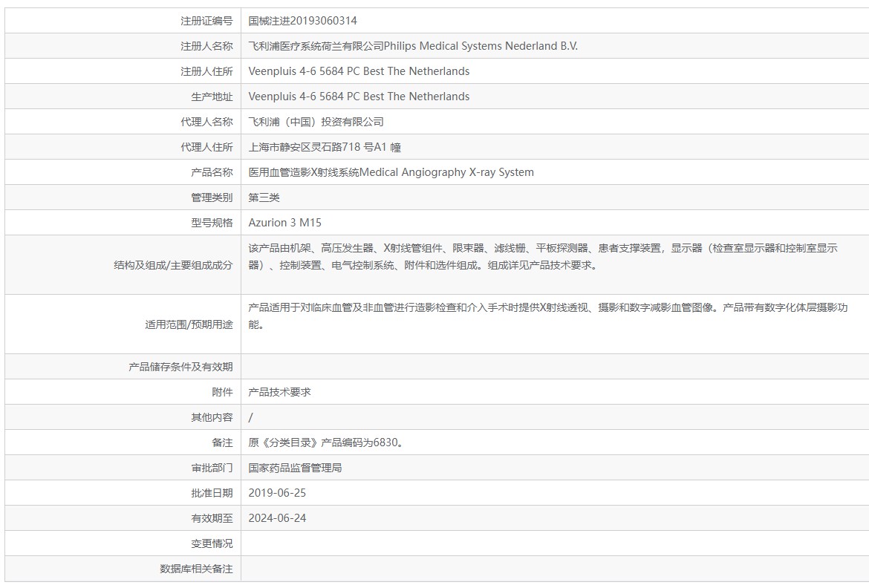This screenshot has width=869, height=588.
Task: Click the 管理类别 label
Action: [x=212, y=197]
